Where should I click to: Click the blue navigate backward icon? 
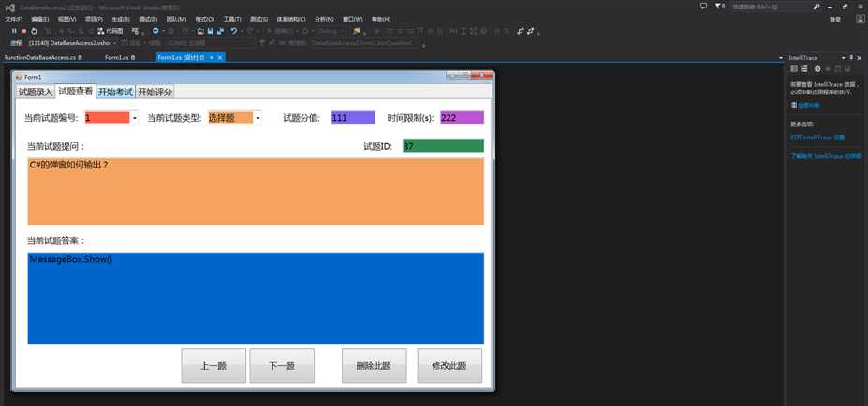155,31
